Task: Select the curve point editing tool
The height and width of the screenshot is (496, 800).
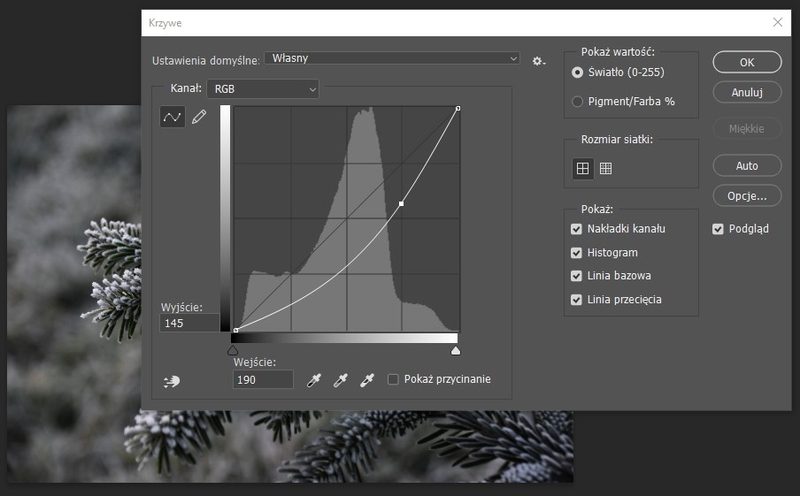Action: [172, 117]
